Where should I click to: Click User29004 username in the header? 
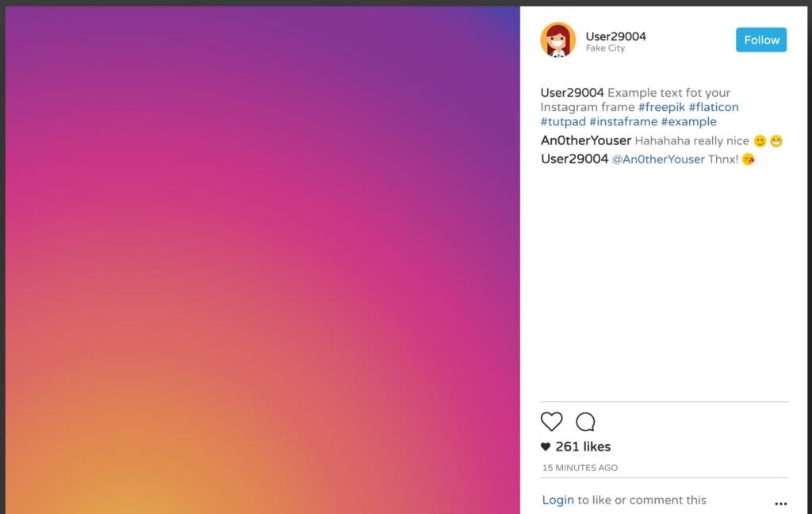tap(615, 36)
